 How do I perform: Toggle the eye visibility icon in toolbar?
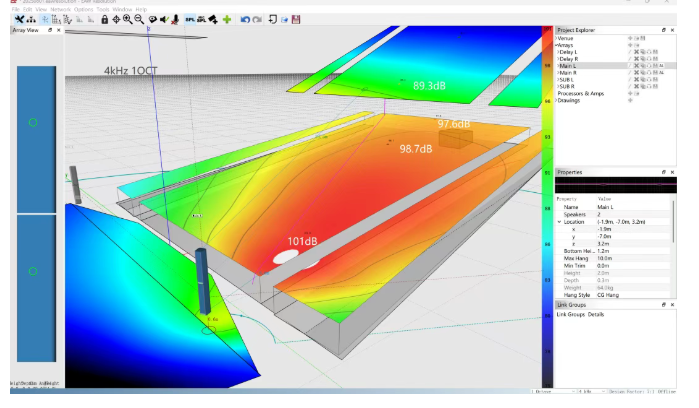pyautogui.click(x=150, y=19)
